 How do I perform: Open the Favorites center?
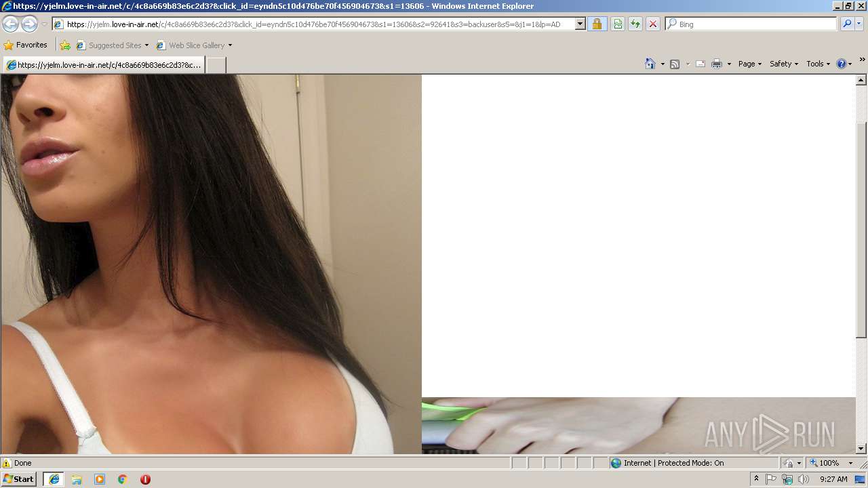pyautogui.click(x=25, y=45)
